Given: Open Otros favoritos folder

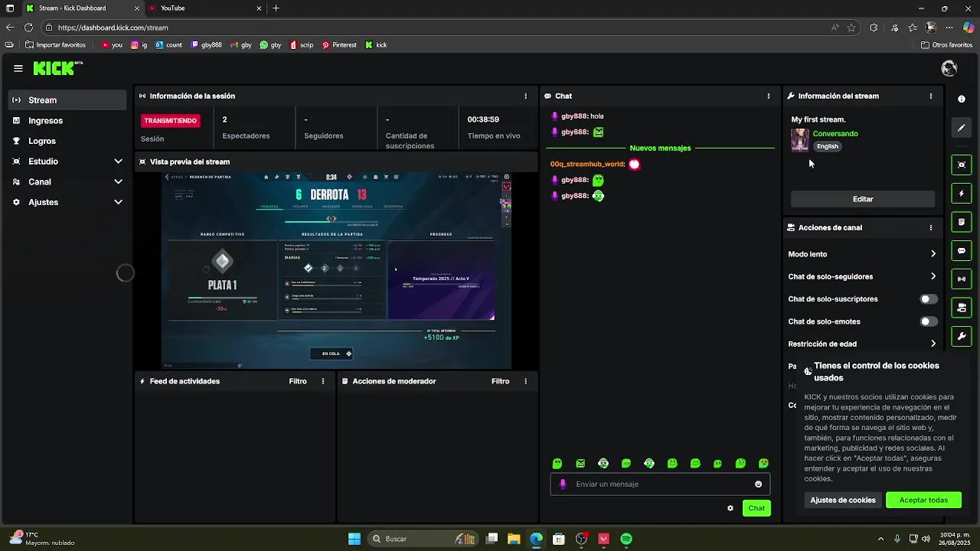Looking at the screenshot, I should 946,45.
